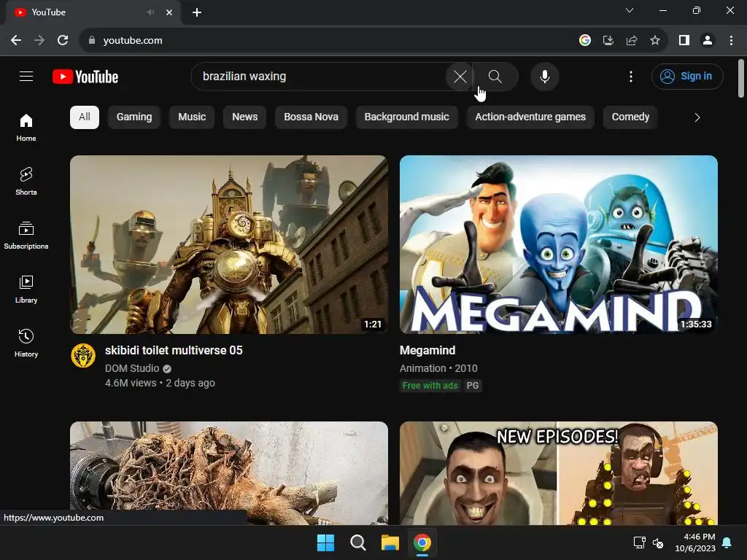The image size is (747, 560).
Task: Open History in the sidebar
Action: tap(26, 343)
